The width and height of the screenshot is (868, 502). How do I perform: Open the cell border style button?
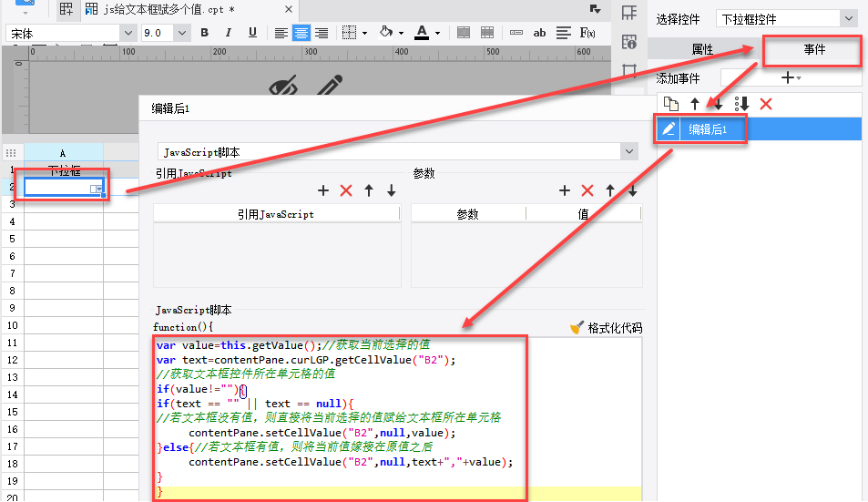(x=349, y=33)
